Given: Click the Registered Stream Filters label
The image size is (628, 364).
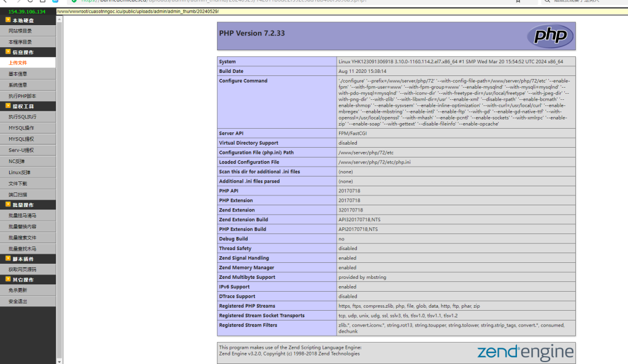Looking at the screenshot, I should (x=248, y=325).
